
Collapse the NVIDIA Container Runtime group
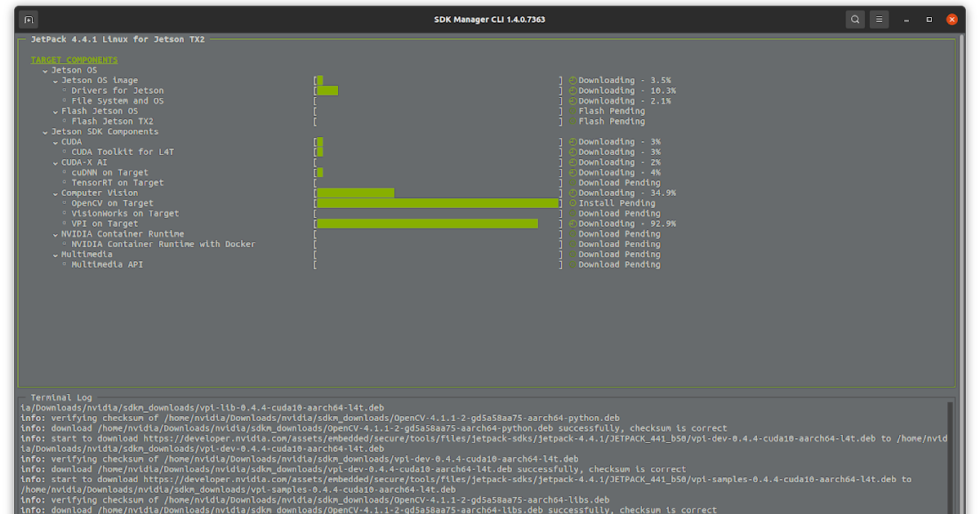[56, 233]
